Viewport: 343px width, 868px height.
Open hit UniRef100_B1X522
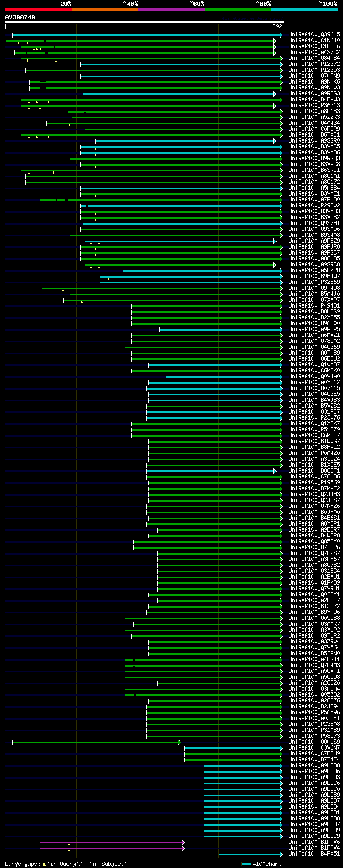pos(314,606)
